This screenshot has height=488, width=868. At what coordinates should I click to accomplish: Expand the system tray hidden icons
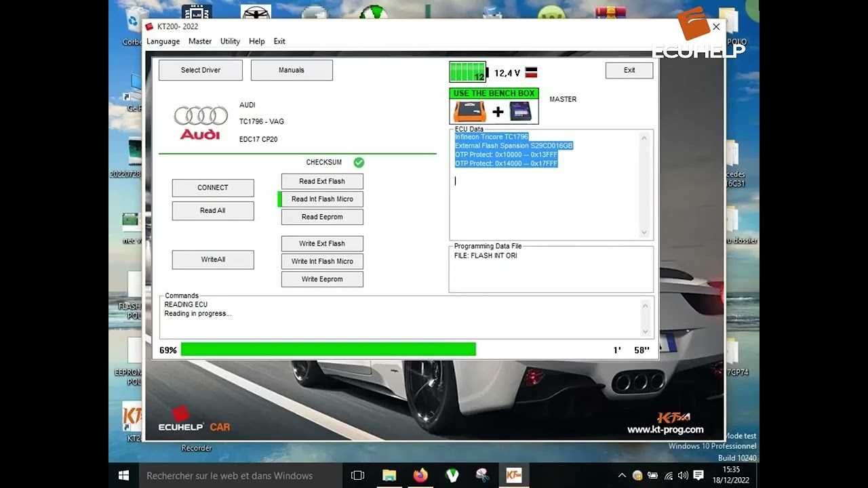pos(622,476)
